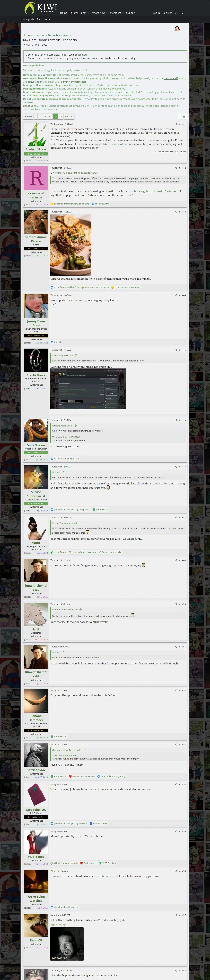Share post #1,447 via share icon
Viewport: 210px width, 980px height.
click(176, 467)
